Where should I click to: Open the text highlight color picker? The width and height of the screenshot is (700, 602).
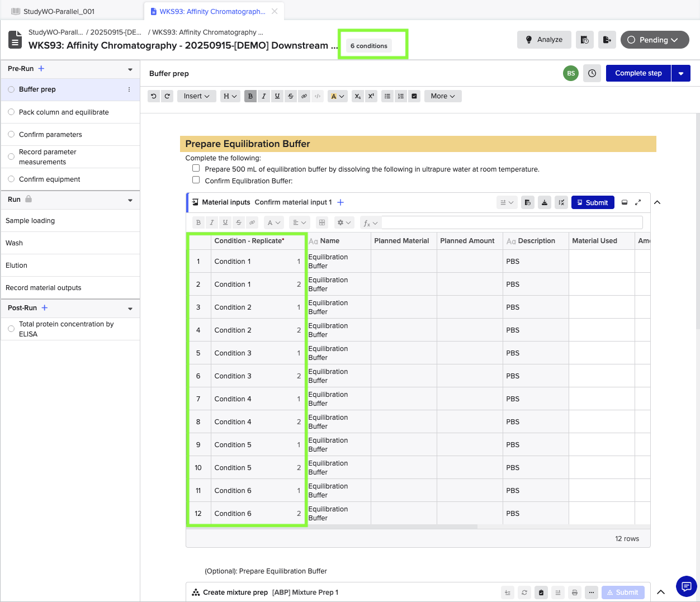pyautogui.click(x=337, y=96)
